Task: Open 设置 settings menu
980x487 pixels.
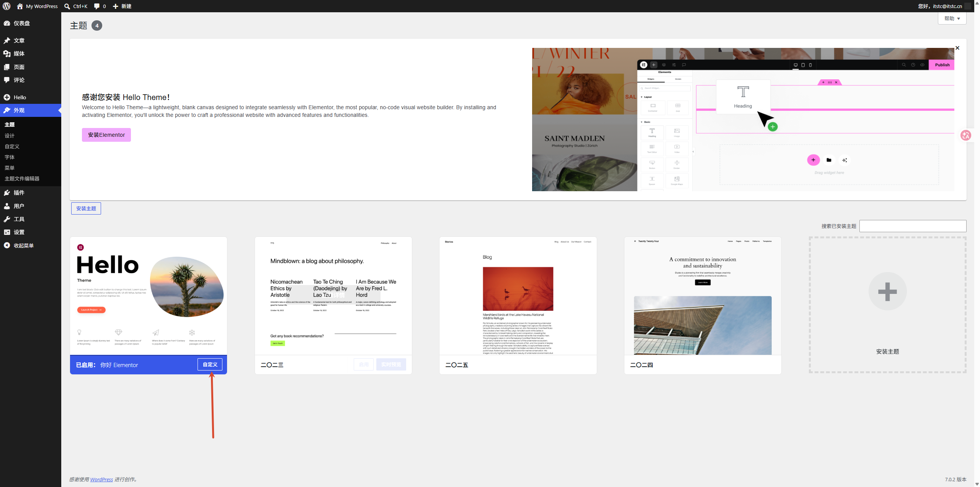Action: point(31,232)
